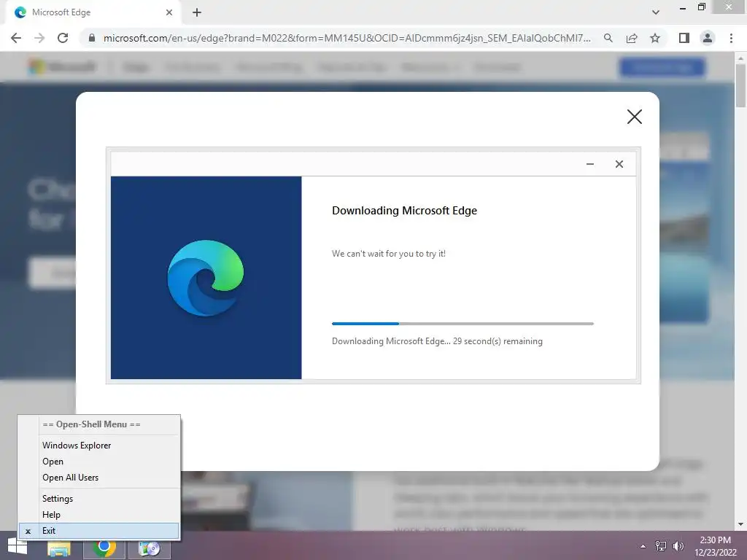This screenshot has height=560, width=747.
Task: Click the download progress bar
Action: click(462, 324)
